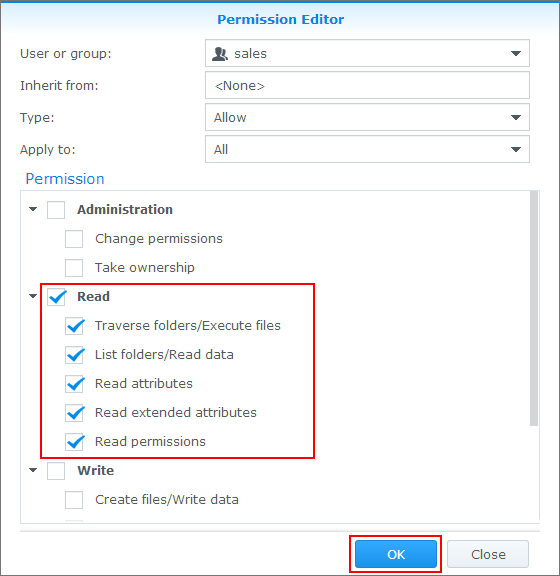Click the permission list scrollbar
Viewport: 560px width, 576px height.
[x=534, y=309]
